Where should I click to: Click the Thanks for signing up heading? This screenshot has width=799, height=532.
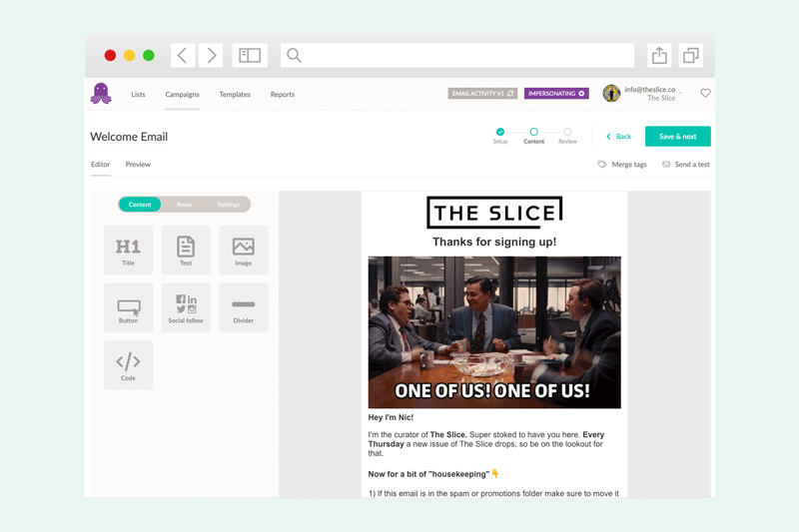pyautogui.click(x=494, y=242)
